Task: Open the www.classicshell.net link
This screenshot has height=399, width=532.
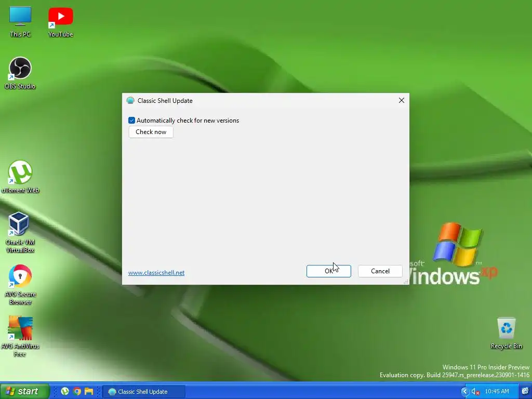Action: (x=156, y=273)
